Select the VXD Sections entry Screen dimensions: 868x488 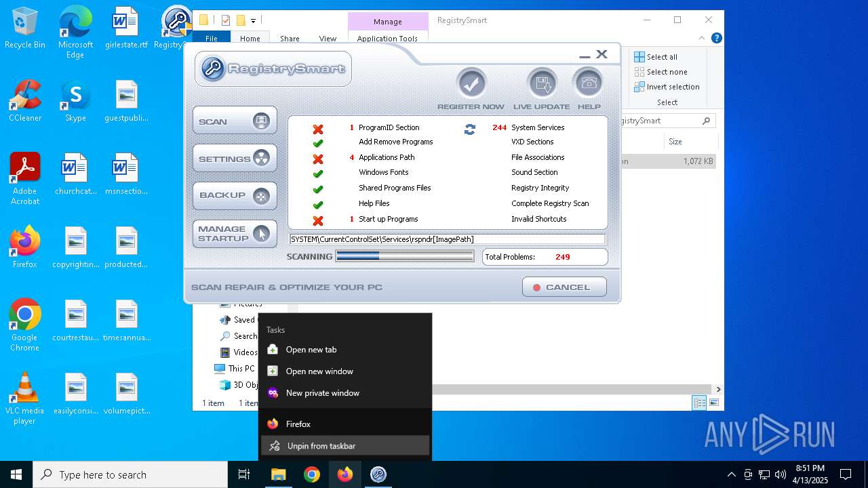pos(532,142)
